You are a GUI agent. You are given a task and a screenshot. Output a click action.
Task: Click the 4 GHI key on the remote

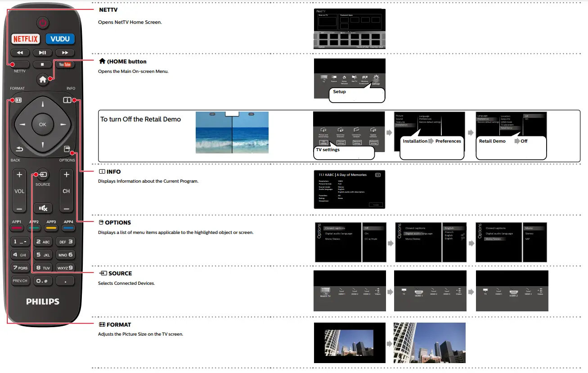20,255
